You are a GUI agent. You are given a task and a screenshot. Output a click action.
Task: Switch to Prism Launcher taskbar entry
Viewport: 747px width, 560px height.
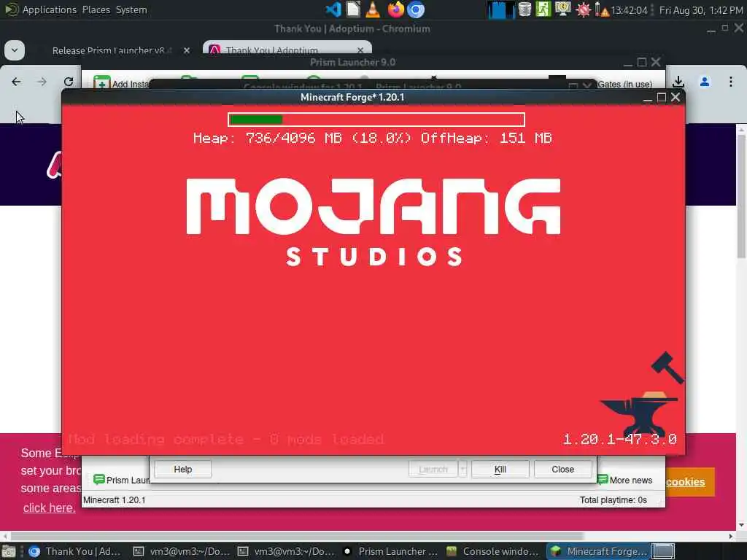[x=390, y=551]
